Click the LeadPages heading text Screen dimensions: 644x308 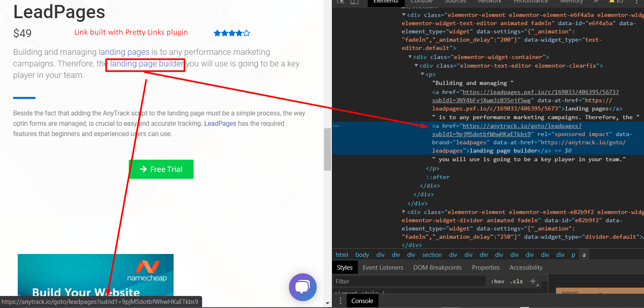point(59,12)
